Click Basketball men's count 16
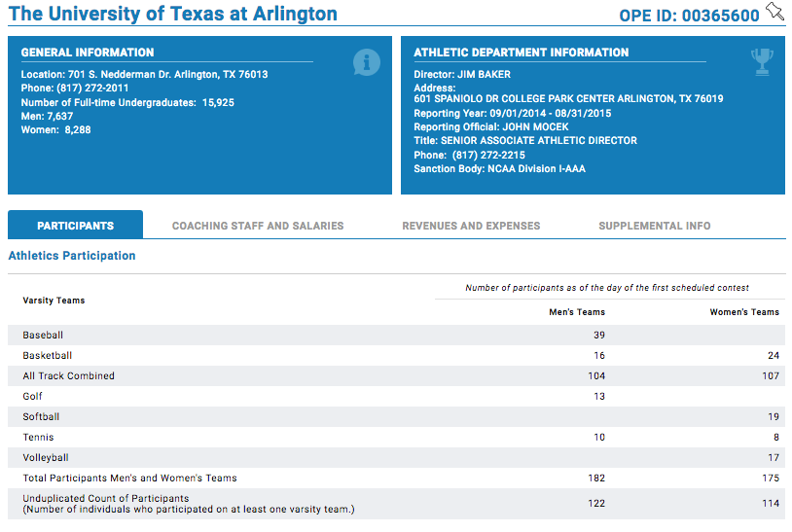This screenshot has height=532, width=792. pyautogui.click(x=599, y=355)
